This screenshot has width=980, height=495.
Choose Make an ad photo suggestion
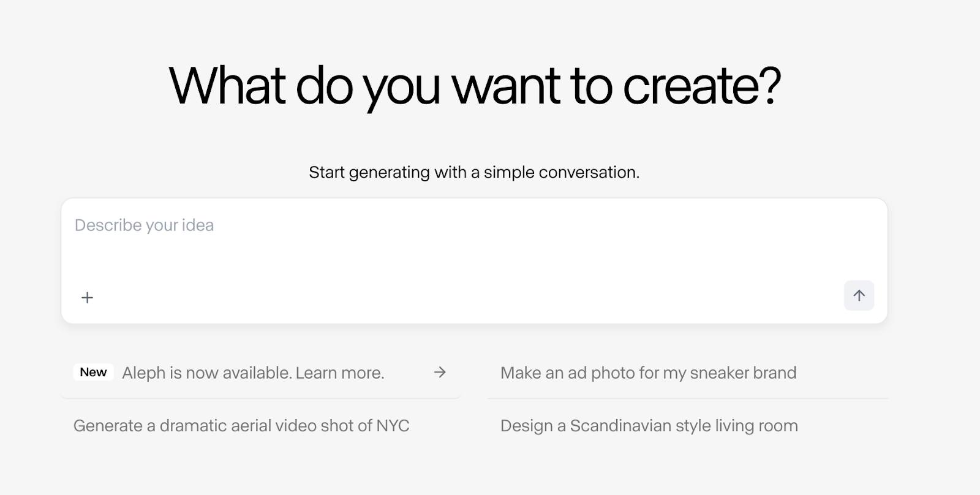click(648, 372)
